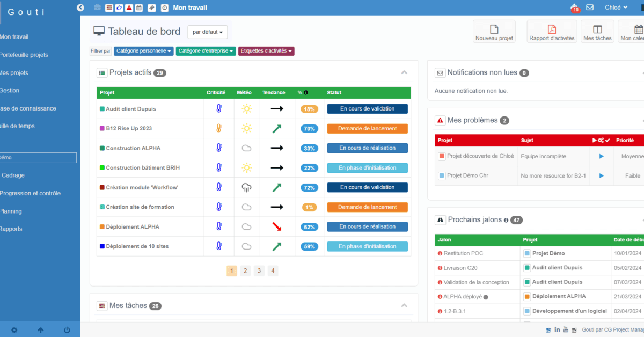Click the thermometer icon for B12 Rise Up 2023
644x337 pixels.
coord(219,128)
